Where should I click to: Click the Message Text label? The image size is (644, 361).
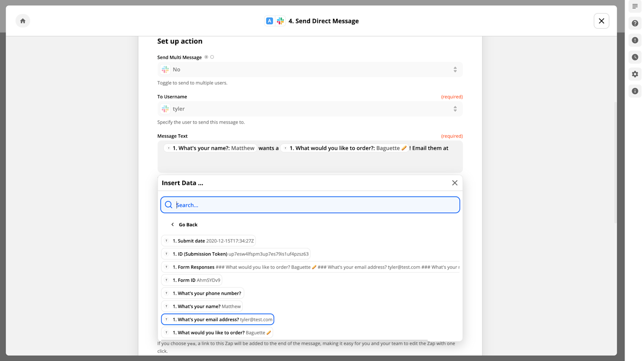click(x=172, y=136)
